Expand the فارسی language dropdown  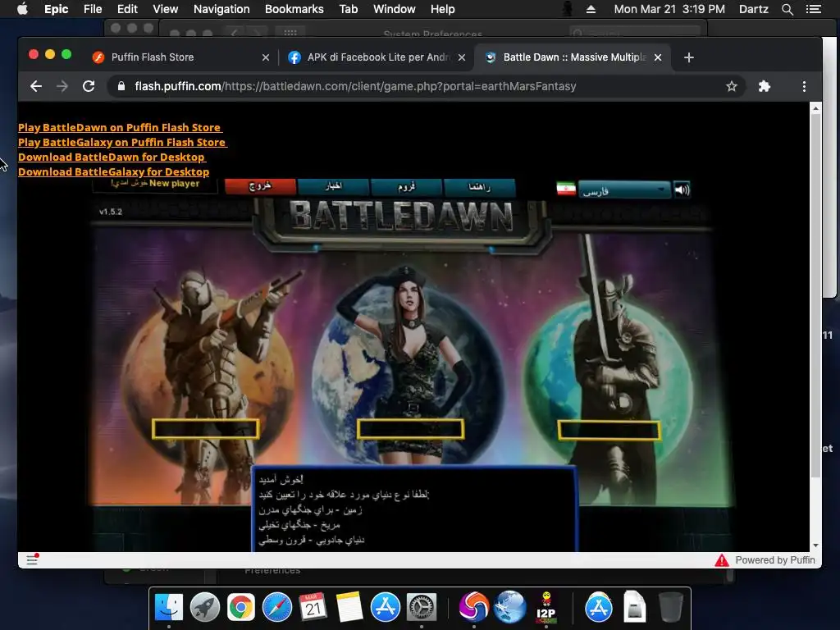[x=624, y=189]
